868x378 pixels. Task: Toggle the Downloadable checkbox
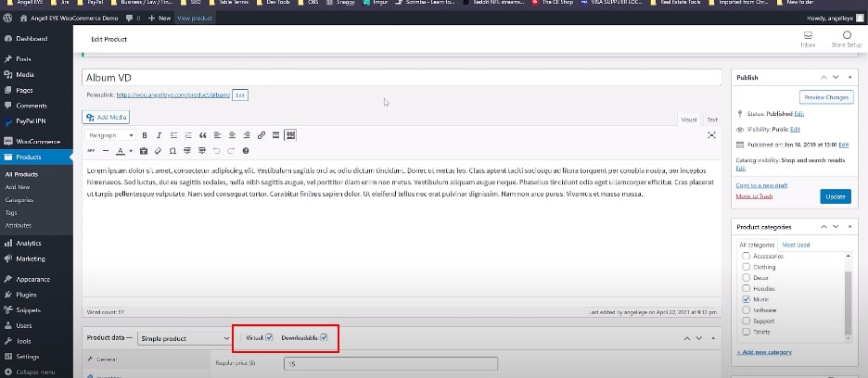pyautogui.click(x=325, y=337)
